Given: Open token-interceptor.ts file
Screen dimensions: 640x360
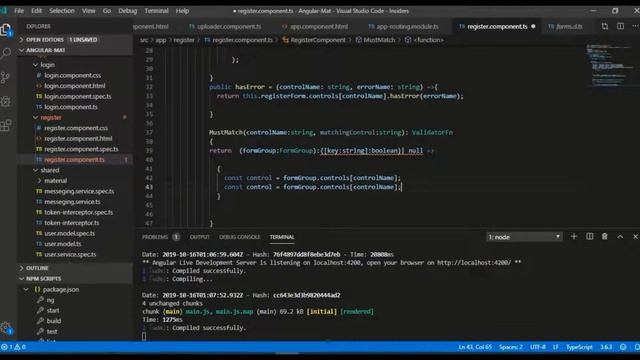Looking at the screenshot, I should [x=72, y=223].
